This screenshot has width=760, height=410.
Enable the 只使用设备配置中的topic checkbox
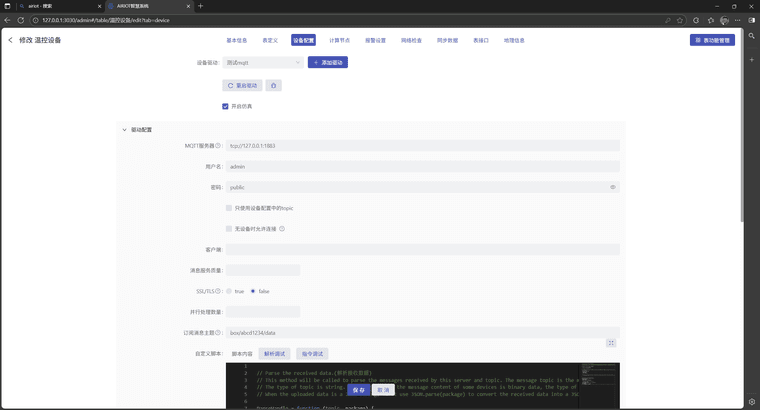pos(229,208)
